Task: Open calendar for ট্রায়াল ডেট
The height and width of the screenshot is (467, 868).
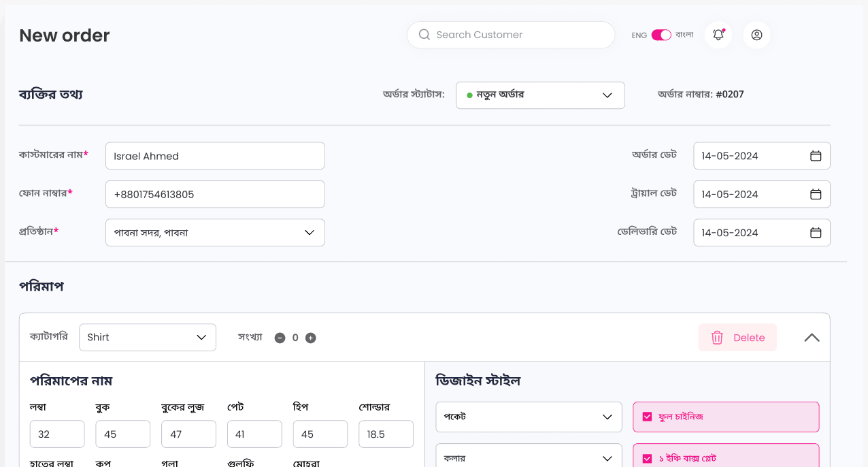Action: coord(816,194)
